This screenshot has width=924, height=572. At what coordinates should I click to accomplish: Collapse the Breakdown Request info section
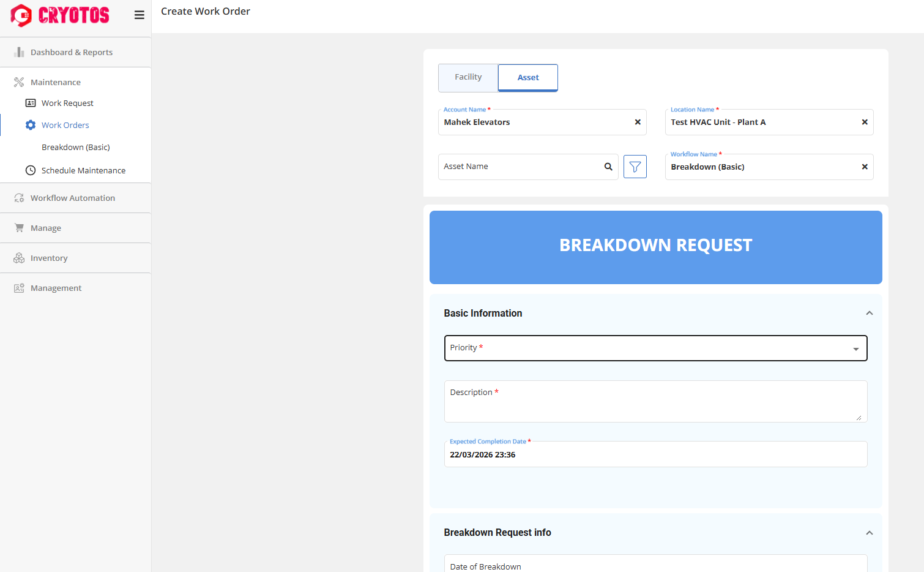click(x=869, y=532)
